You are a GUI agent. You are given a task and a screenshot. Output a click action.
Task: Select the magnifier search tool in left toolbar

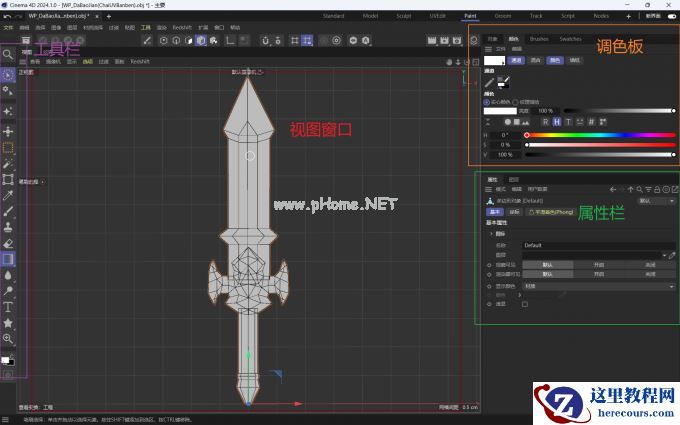click(x=8, y=54)
